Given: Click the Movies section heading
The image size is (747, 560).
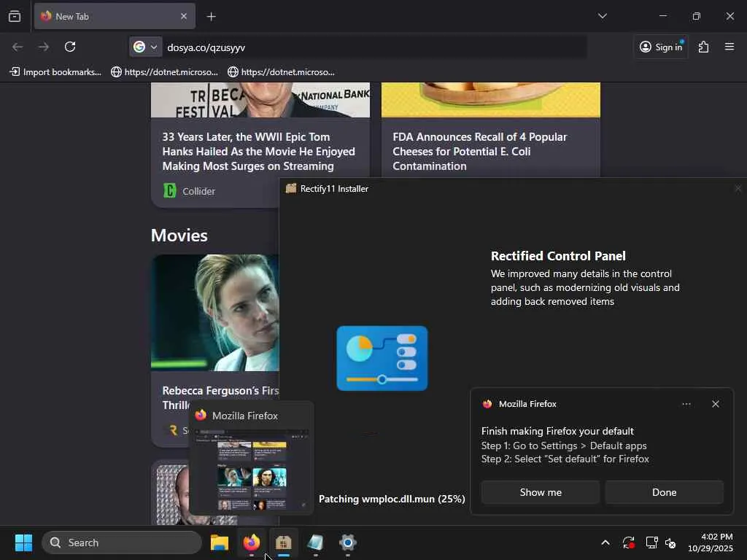Looking at the screenshot, I should point(179,236).
